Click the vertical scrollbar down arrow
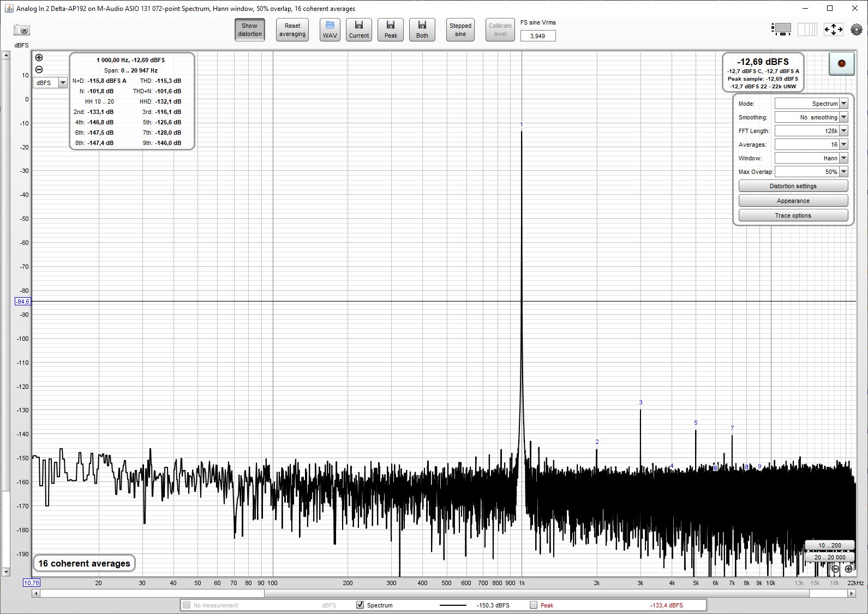The height and width of the screenshot is (614, 868). tap(5, 572)
